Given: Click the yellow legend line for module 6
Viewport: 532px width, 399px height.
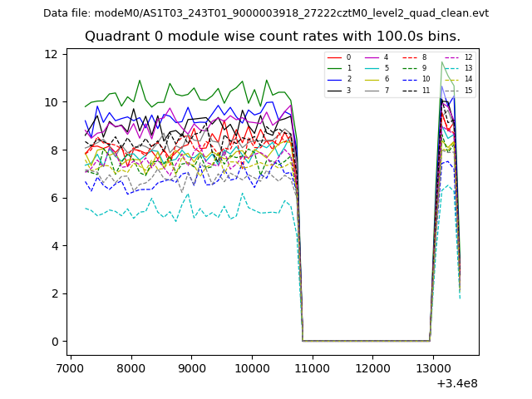Looking at the screenshot, I should tap(372, 79).
